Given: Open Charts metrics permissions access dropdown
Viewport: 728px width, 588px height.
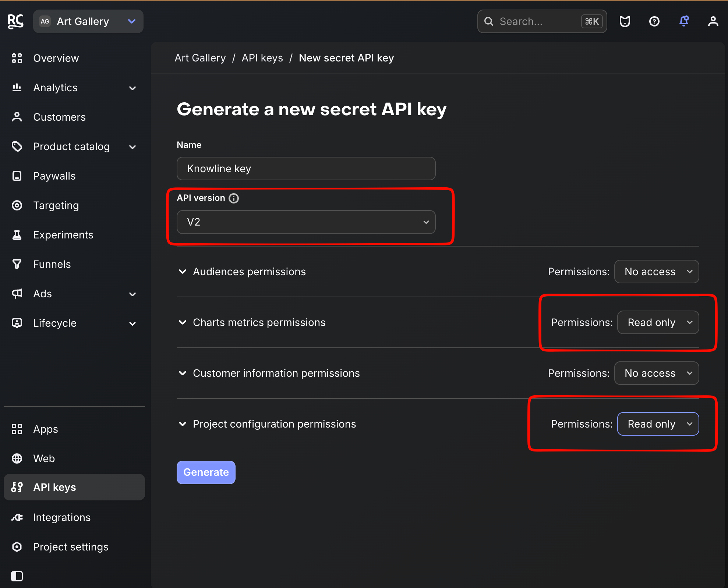Looking at the screenshot, I should coord(658,322).
